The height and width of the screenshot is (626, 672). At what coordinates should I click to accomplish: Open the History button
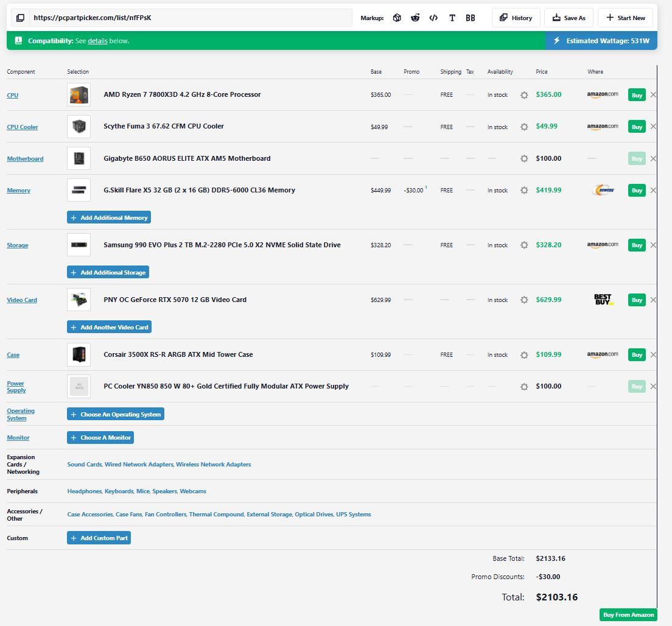click(x=516, y=18)
